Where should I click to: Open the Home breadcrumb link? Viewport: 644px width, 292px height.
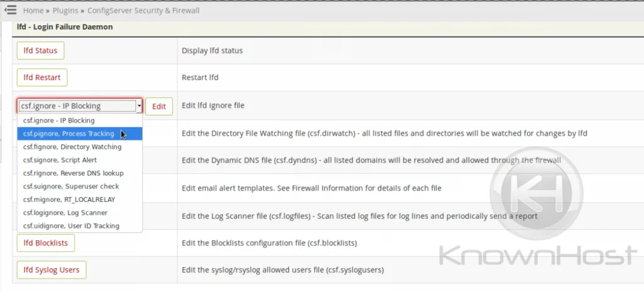33,11
